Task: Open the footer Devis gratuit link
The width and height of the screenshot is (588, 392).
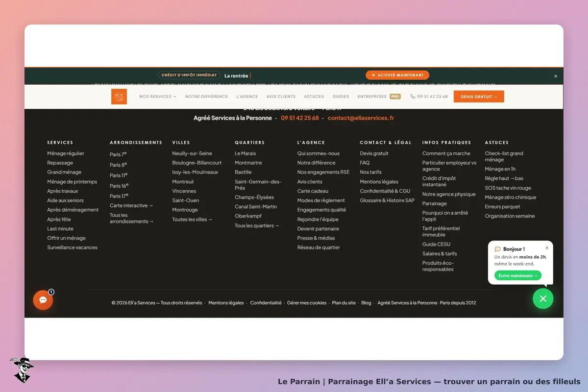Action: click(374, 153)
